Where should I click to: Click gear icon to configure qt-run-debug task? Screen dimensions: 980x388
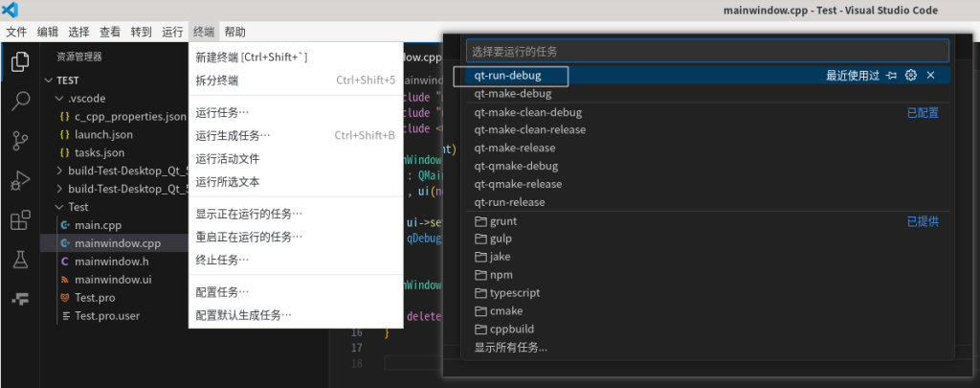click(911, 75)
